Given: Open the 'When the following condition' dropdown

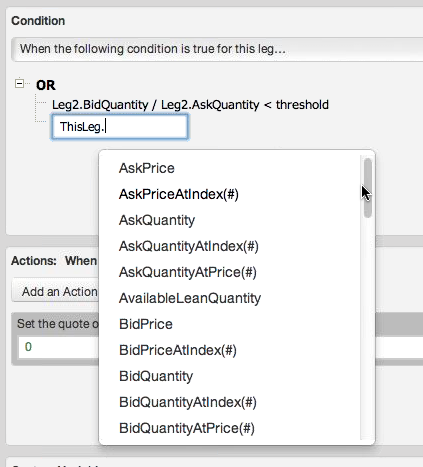Looking at the screenshot, I should pyautogui.click(x=217, y=49).
